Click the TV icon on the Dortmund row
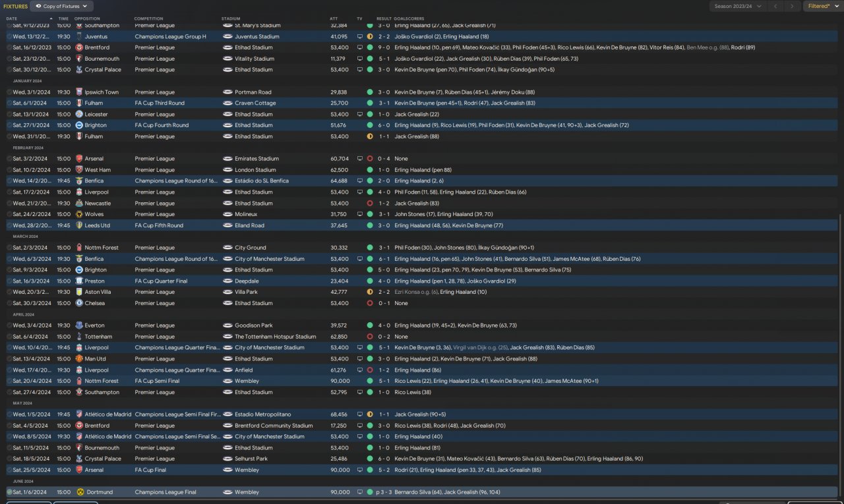This screenshot has height=504, width=844. click(x=360, y=492)
